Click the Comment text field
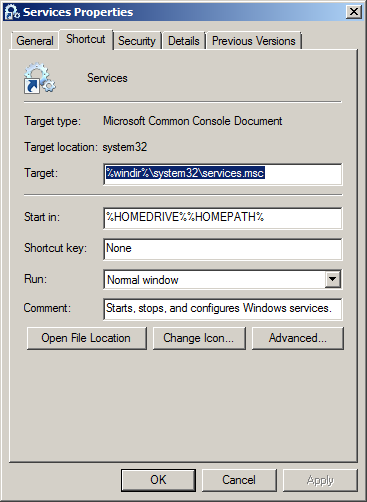 [223, 309]
